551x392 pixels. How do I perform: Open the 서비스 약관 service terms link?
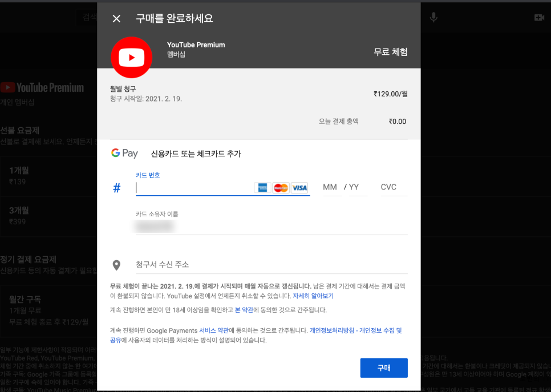(x=214, y=330)
